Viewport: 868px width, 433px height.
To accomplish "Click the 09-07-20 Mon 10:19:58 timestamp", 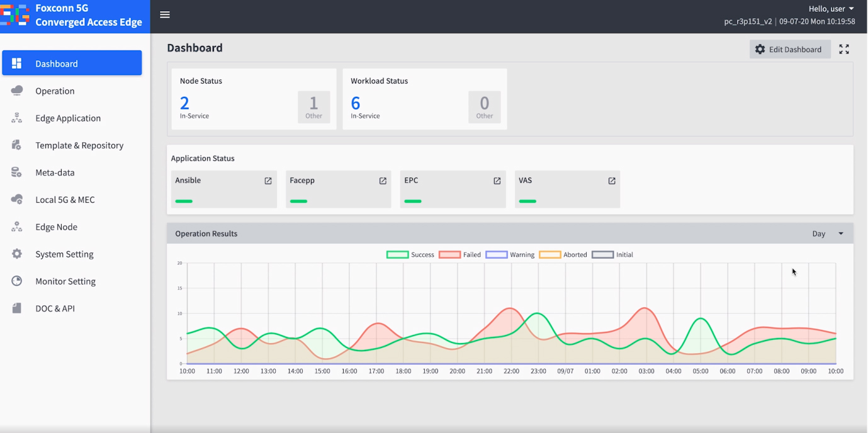I will [817, 21].
